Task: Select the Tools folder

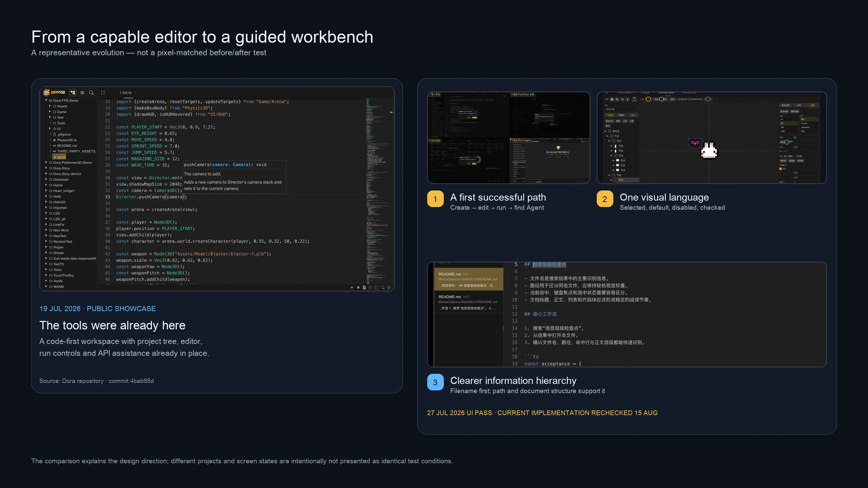Action: pos(59,123)
